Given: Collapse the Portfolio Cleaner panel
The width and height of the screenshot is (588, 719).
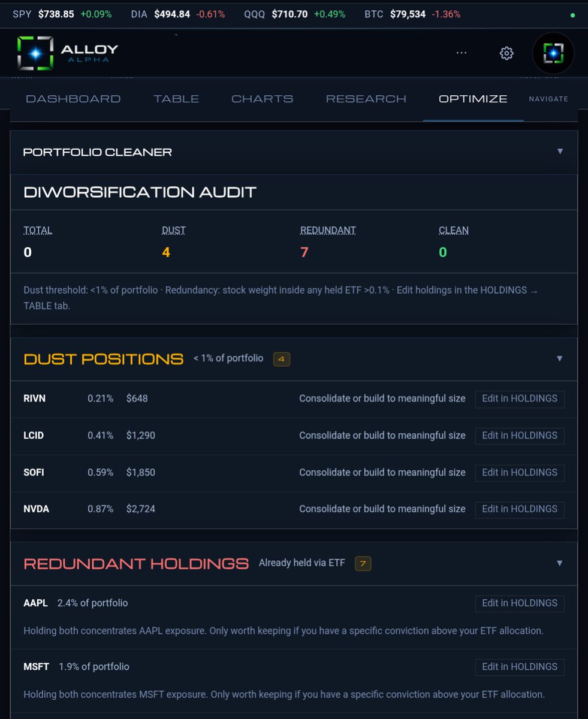Looking at the screenshot, I should (560, 152).
